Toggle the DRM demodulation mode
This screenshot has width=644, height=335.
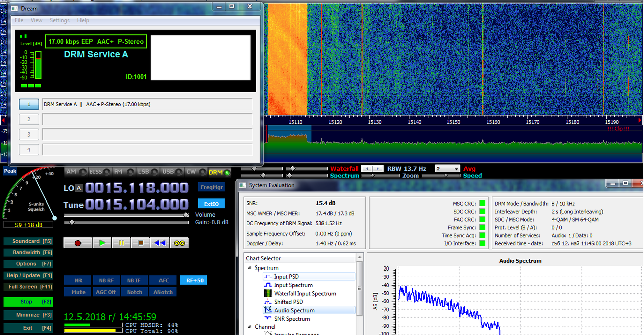click(219, 172)
